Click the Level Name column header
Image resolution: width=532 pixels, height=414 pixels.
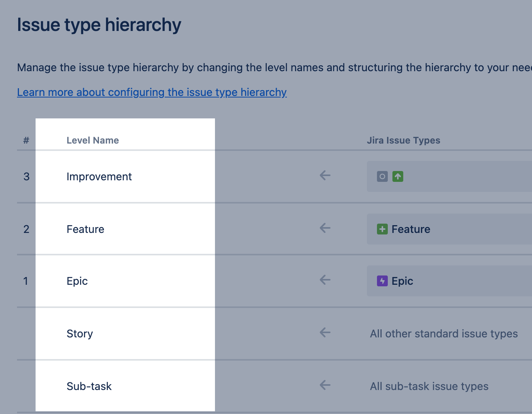click(92, 140)
